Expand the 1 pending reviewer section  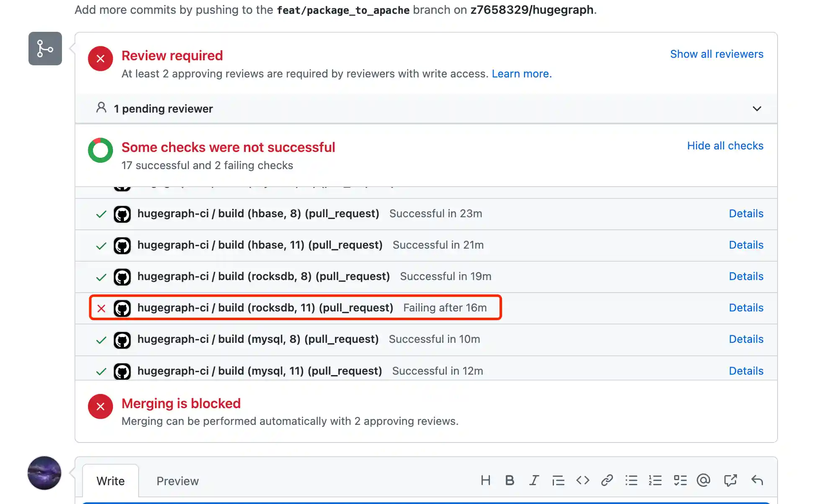point(757,109)
